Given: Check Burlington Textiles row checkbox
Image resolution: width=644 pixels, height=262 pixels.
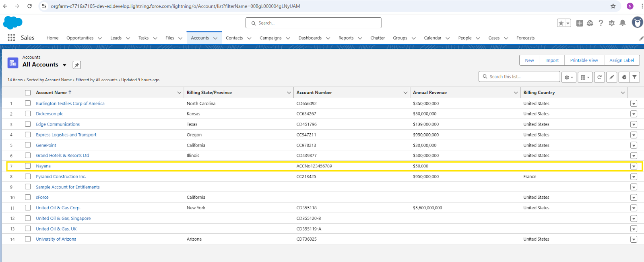Looking at the screenshot, I should 28,103.
